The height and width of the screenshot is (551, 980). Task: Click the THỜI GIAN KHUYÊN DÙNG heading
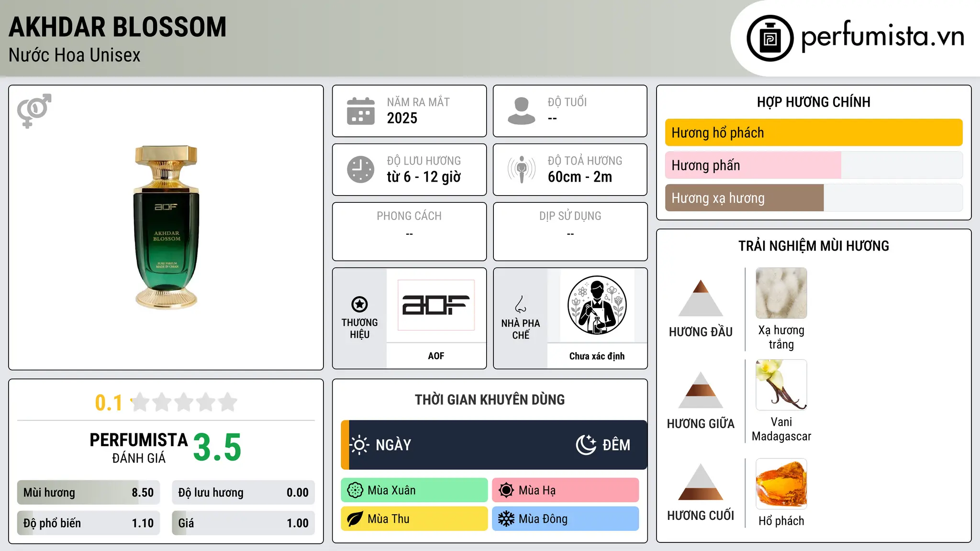(490, 399)
